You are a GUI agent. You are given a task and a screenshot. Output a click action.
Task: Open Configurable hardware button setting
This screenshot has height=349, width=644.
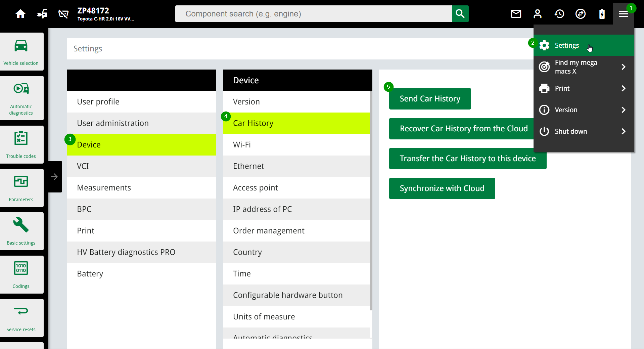pos(296,295)
